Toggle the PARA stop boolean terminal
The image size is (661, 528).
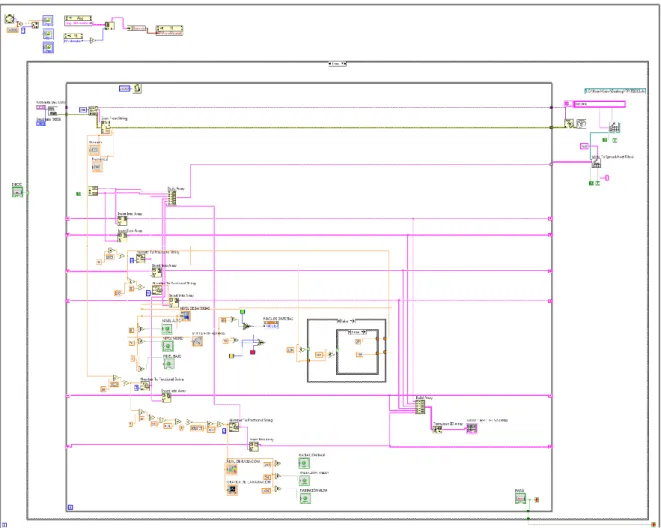(520, 499)
